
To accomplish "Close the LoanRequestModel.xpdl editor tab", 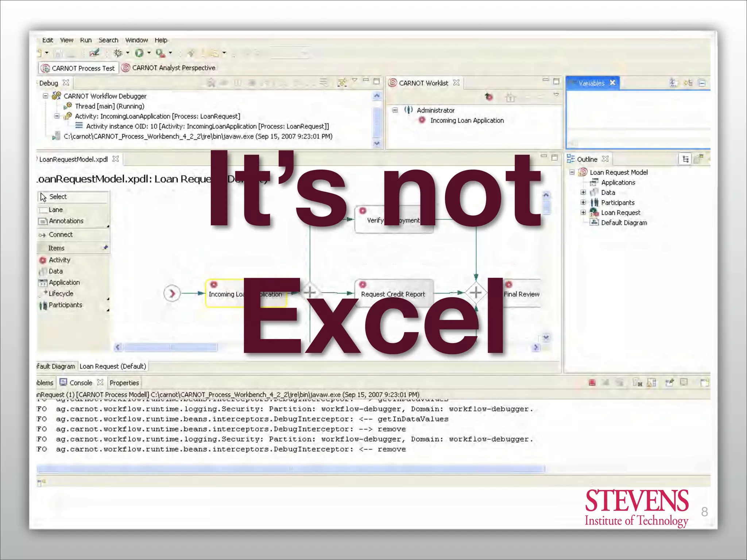I will (x=116, y=159).
